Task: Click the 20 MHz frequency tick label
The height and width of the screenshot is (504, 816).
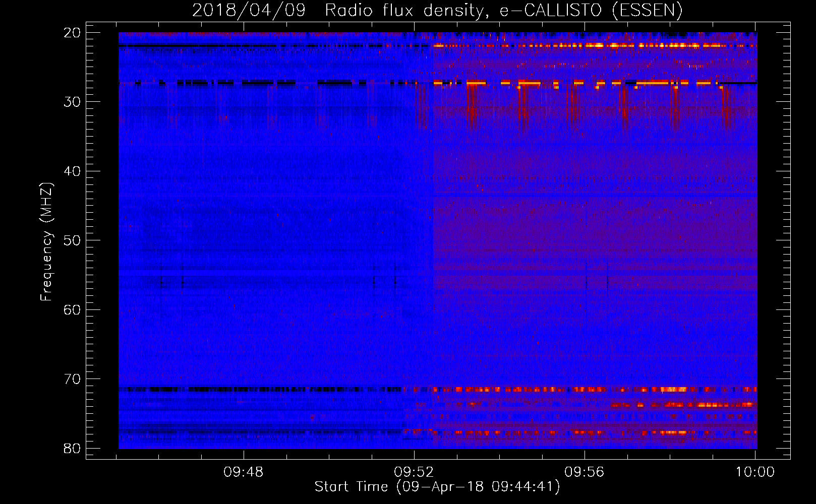Action: click(x=72, y=33)
